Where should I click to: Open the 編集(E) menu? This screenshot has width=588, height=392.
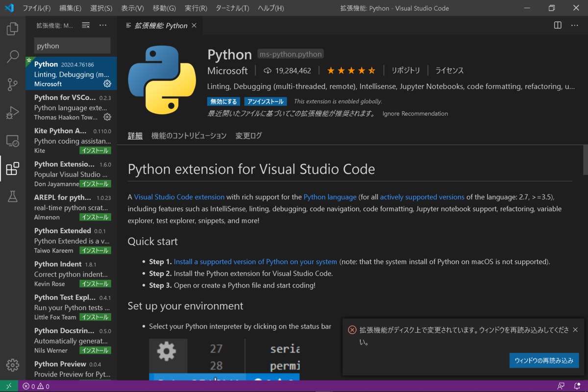[x=71, y=8]
